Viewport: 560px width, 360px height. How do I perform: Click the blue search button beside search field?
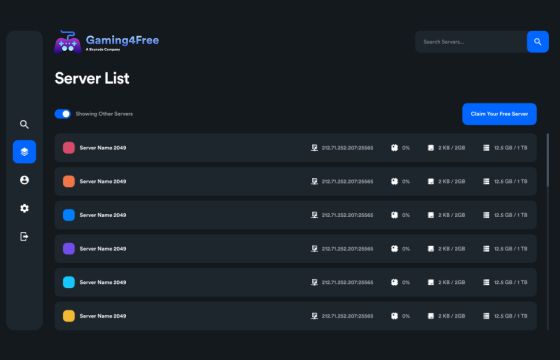click(x=538, y=42)
